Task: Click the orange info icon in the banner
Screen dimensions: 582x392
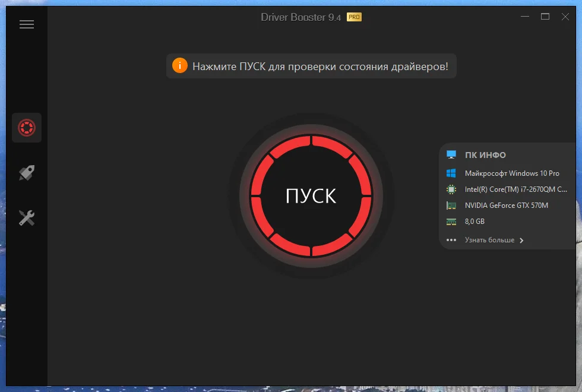Action: click(179, 66)
